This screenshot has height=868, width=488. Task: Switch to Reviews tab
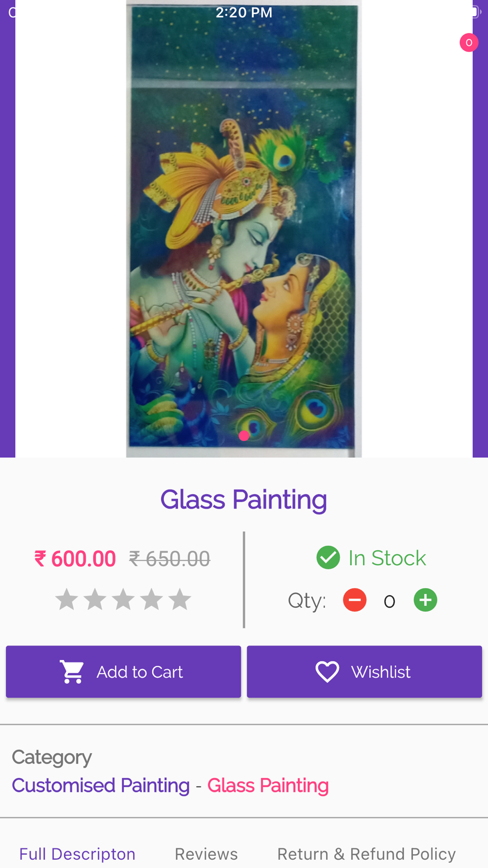[x=206, y=854]
